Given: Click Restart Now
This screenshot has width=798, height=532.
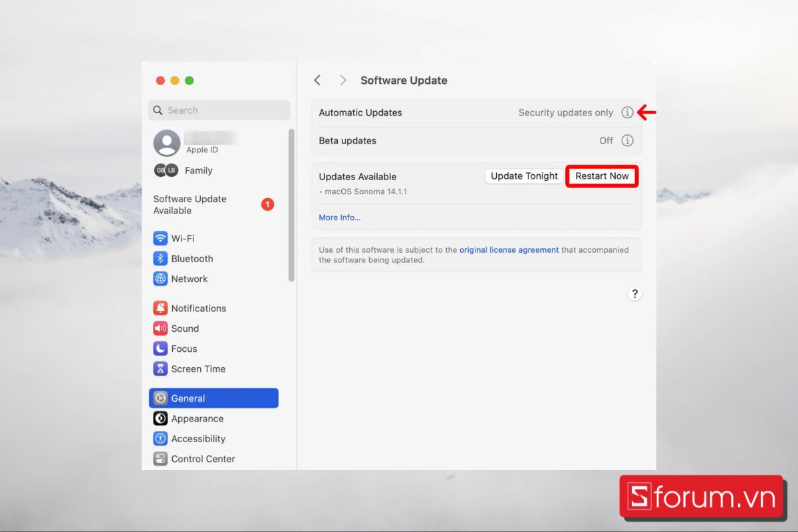Looking at the screenshot, I should (602, 176).
